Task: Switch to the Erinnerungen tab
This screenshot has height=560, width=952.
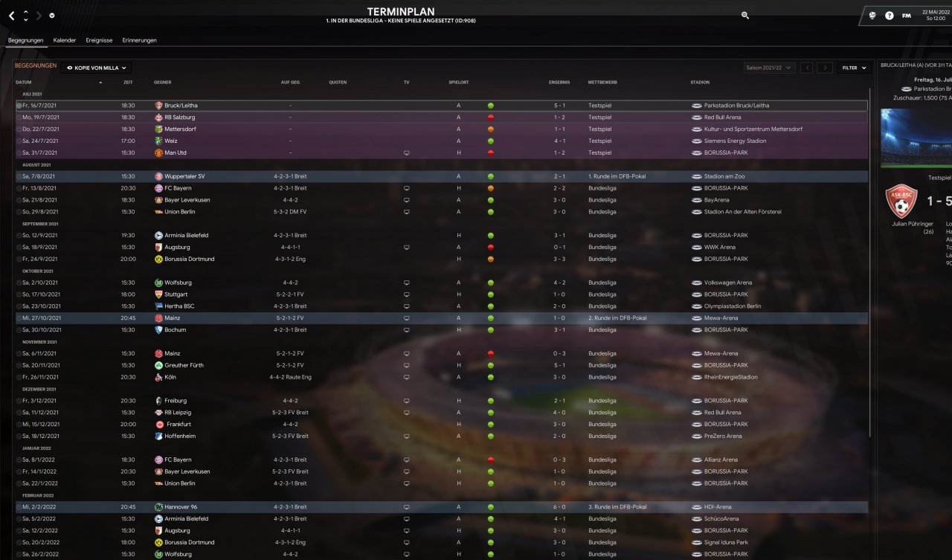Action: [x=140, y=40]
